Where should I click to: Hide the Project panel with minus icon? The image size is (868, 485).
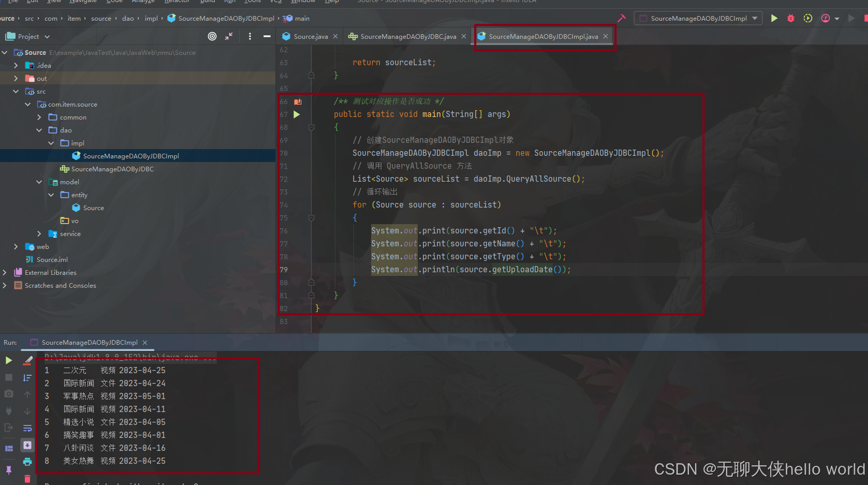(267, 36)
